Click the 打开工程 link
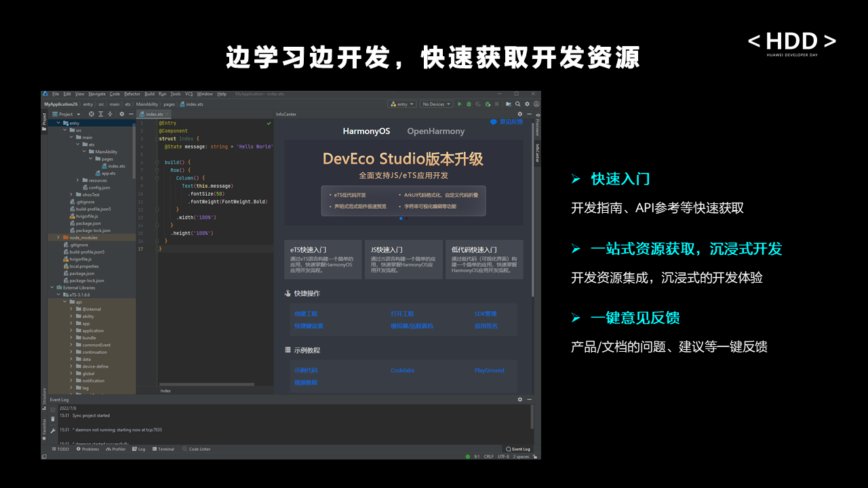Viewport: 868px width, 488px height. [402, 314]
